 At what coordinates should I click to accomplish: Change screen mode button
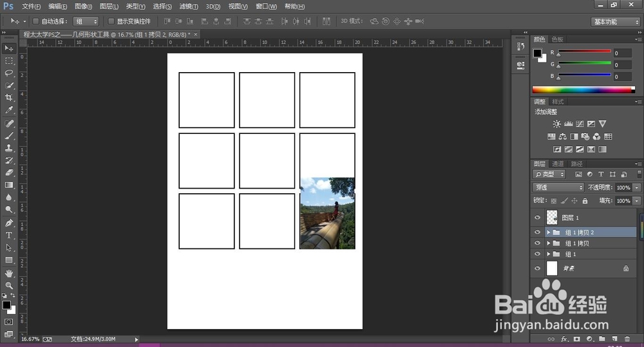coord(8,334)
